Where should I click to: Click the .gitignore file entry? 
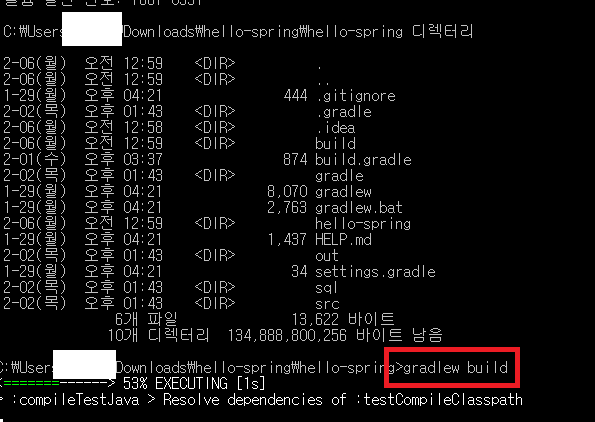355,96
